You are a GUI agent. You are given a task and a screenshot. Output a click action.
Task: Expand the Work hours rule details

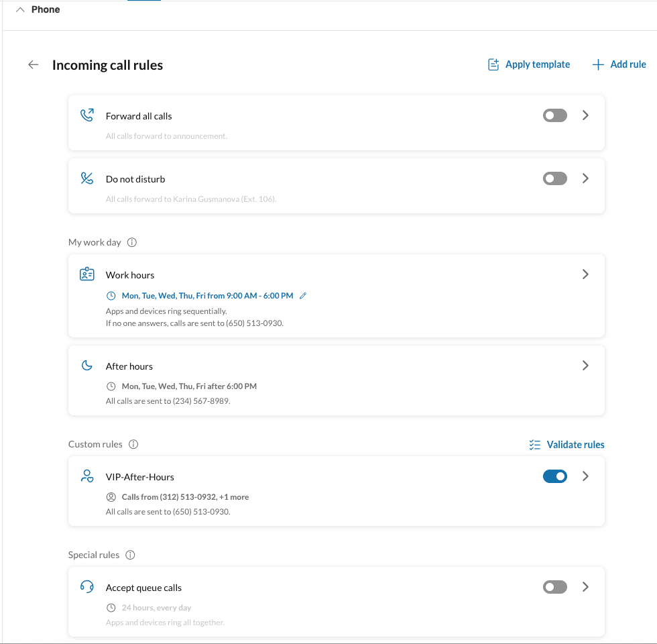coord(585,274)
